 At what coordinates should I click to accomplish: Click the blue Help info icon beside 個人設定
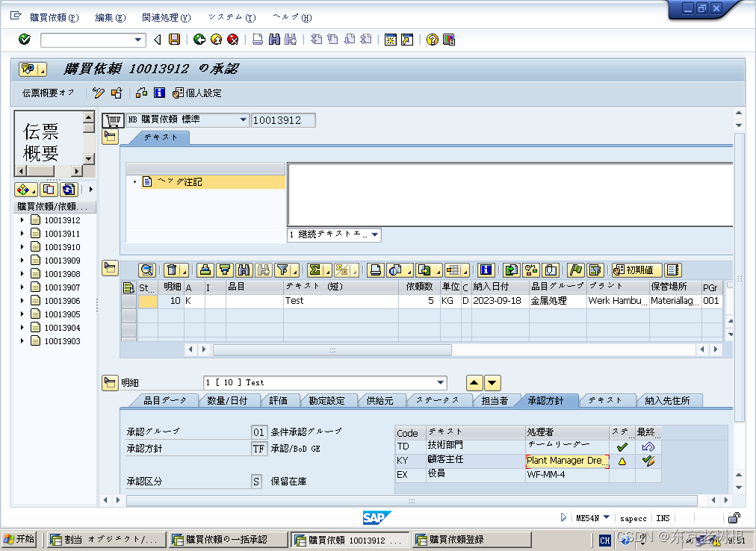(160, 93)
